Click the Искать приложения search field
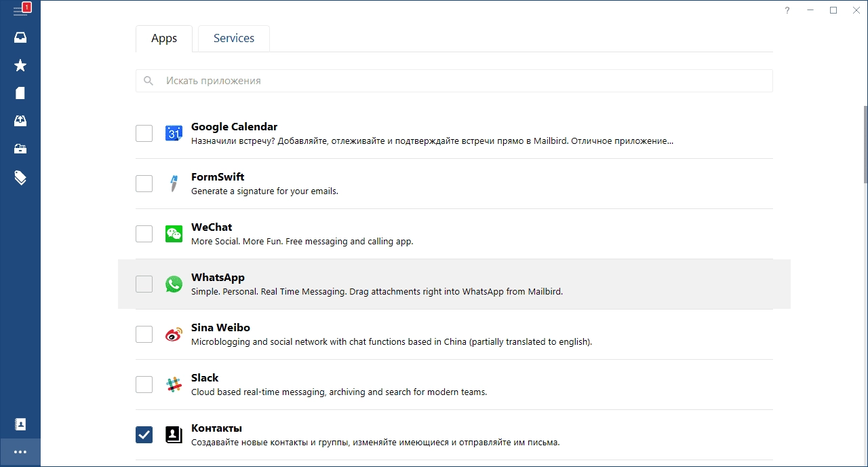Viewport: 868px width, 467px height. [x=454, y=81]
